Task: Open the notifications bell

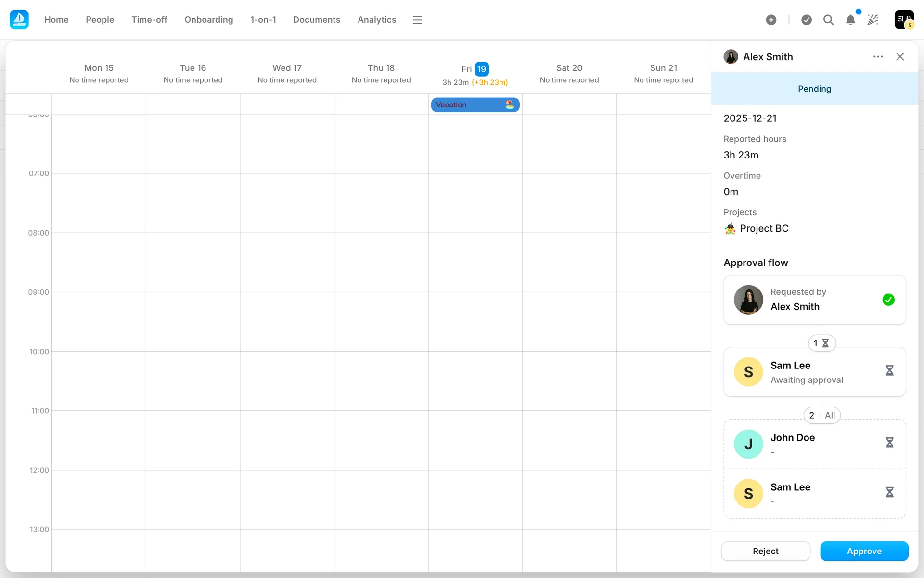Action: pos(850,20)
